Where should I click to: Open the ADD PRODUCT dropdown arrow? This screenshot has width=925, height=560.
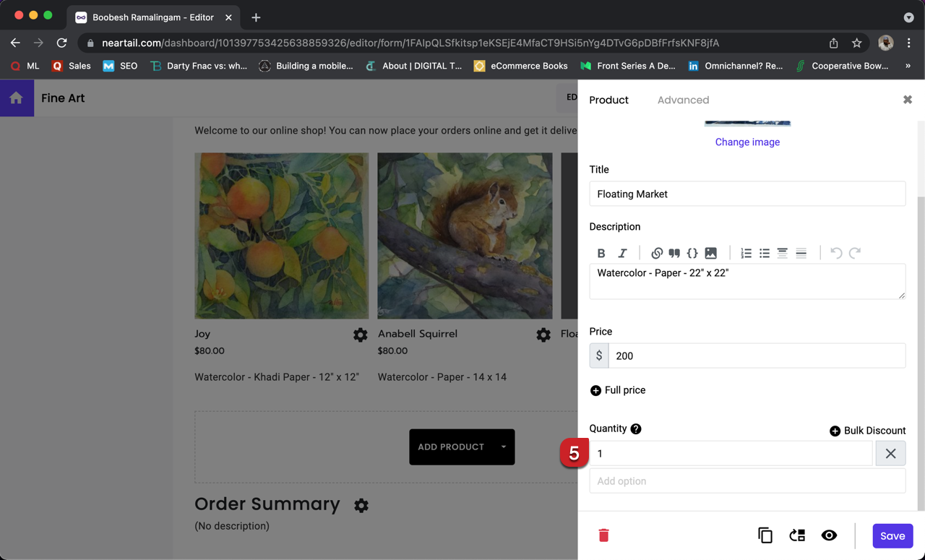click(x=504, y=447)
